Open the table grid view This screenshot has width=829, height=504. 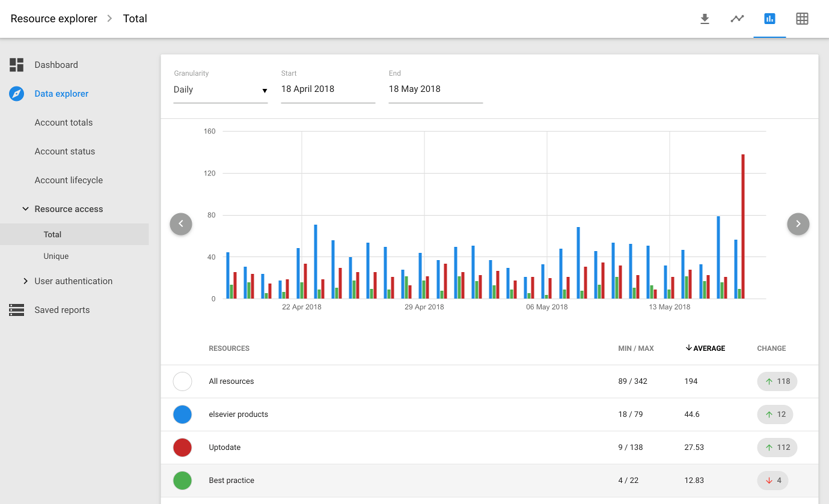coord(802,19)
